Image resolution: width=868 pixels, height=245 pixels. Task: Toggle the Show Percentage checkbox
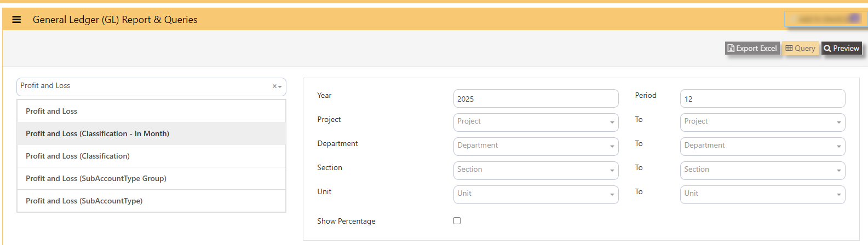[x=457, y=221]
